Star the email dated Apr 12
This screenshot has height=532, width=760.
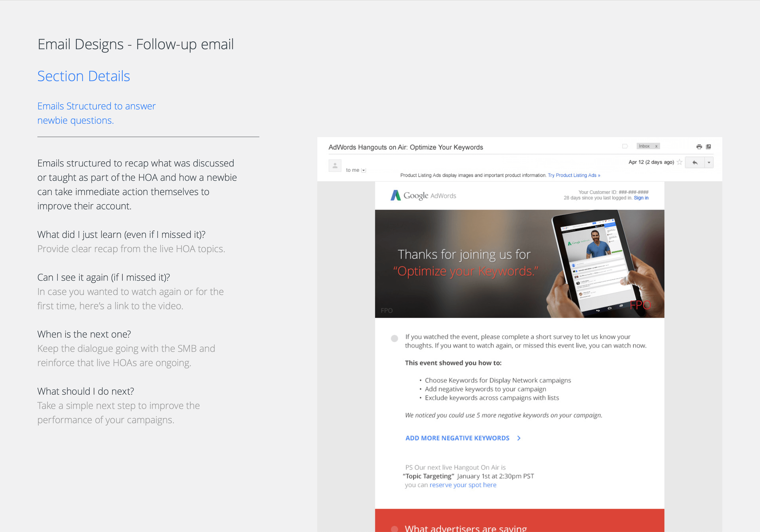(679, 162)
